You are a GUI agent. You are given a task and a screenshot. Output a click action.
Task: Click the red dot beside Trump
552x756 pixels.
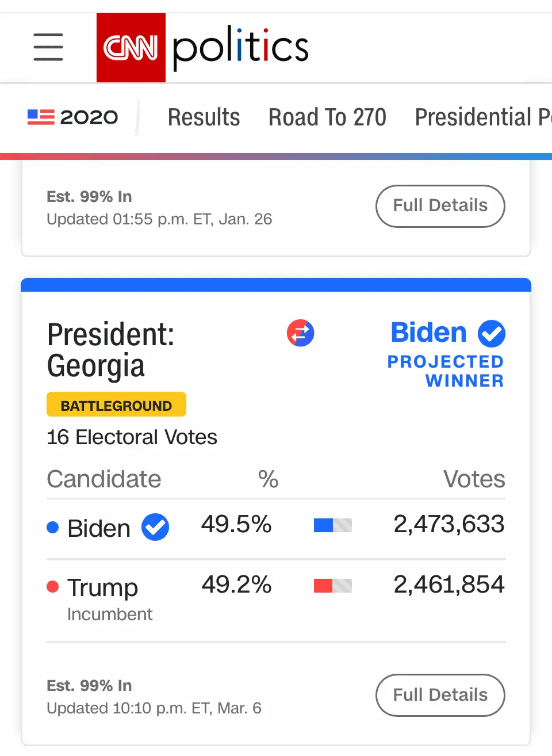point(52,586)
